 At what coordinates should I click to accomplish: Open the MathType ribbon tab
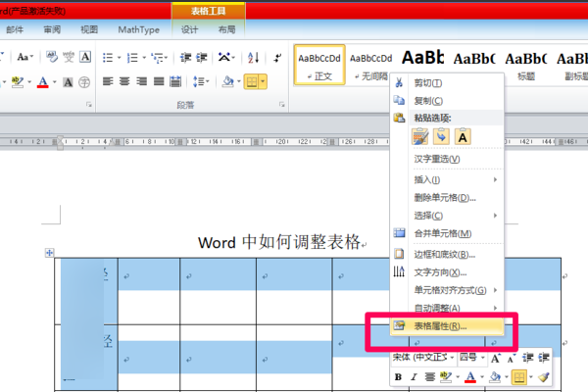(139, 29)
